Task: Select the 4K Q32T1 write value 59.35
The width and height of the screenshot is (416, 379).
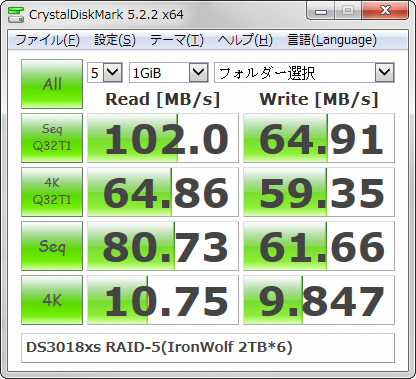Action: tap(319, 192)
